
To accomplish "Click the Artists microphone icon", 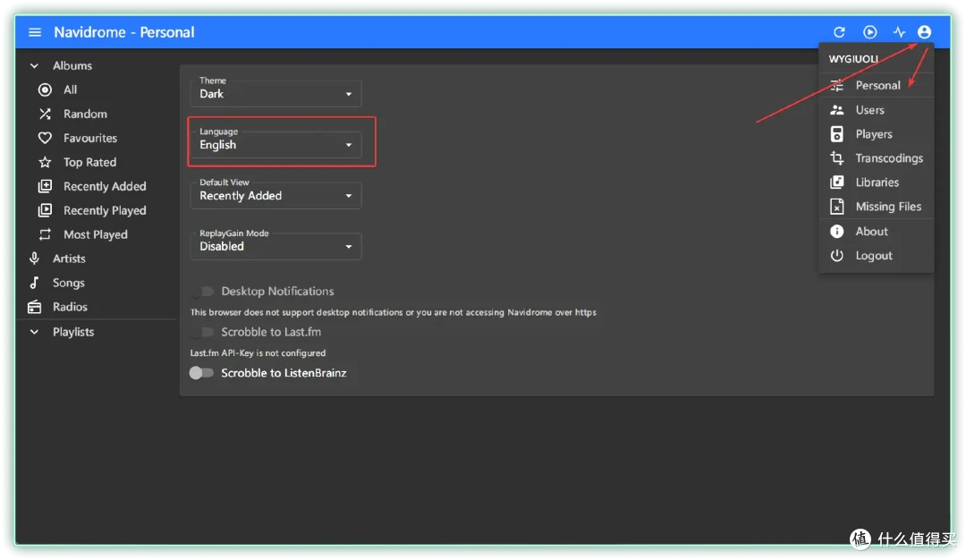I will (35, 259).
